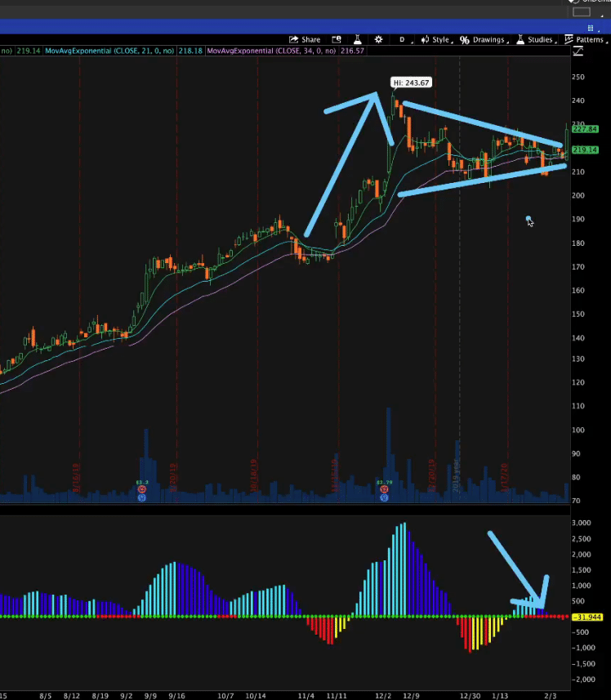This screenshot has height=700, width=611.
Task: Click the yellow -31.944 indicator value label
Action: (x=587, y=617)
